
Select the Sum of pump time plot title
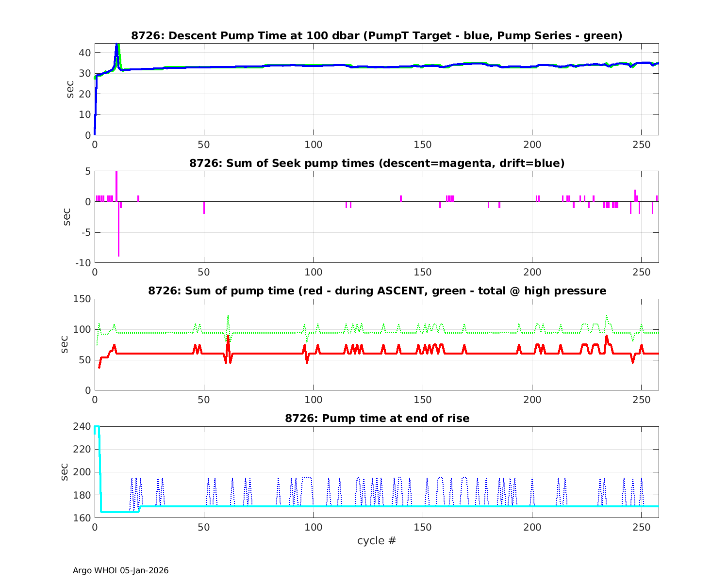[x=377, y=291]
